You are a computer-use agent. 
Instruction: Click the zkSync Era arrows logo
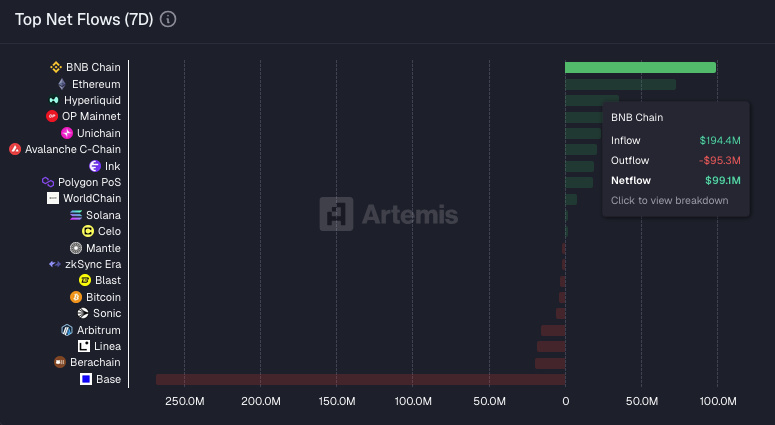pos(55,264)
